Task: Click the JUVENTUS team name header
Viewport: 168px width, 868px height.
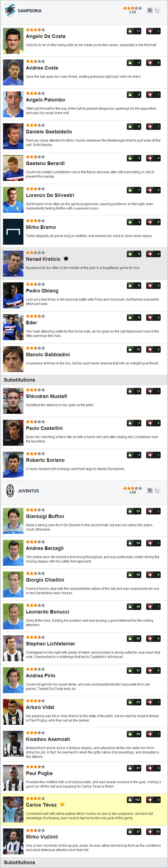Action: click(28, 491)
